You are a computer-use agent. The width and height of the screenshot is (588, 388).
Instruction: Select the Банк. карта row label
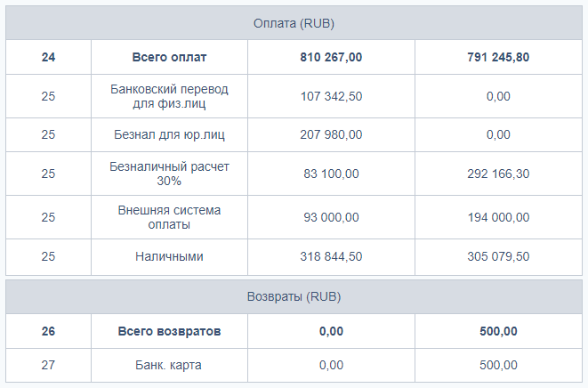pyautogui.click(x=168, y=365)
